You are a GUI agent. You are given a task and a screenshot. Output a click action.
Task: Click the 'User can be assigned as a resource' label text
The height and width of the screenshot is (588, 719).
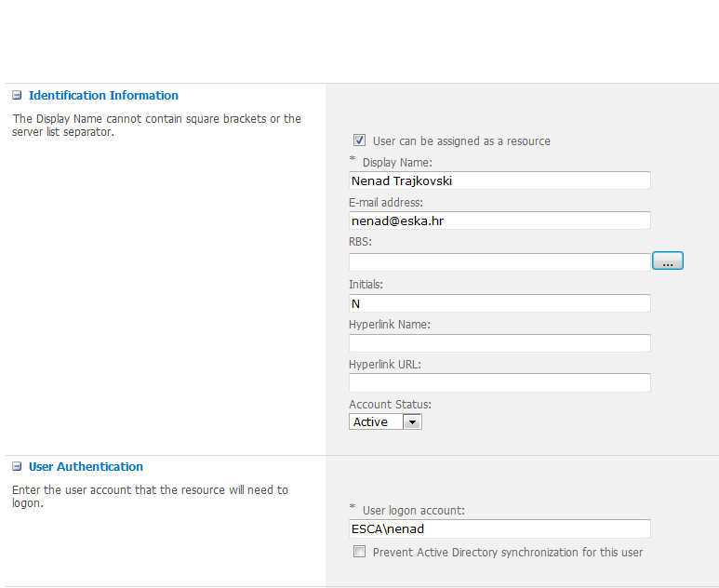(x=461, y=141)
